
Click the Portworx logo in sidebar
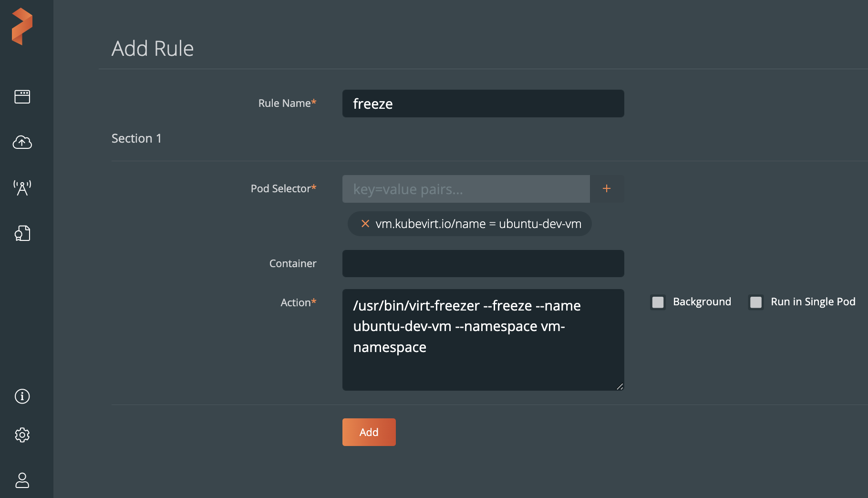click(x=22, y=26)
